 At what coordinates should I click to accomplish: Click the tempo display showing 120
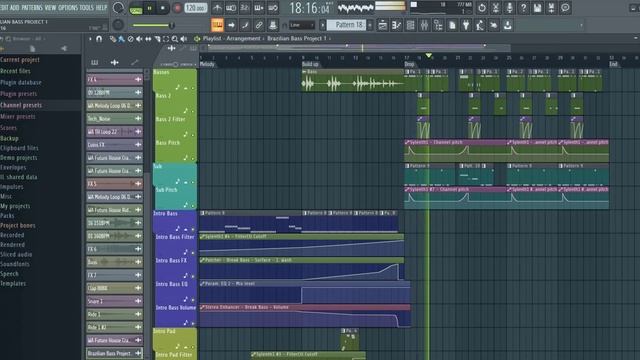tap(195, 8)
